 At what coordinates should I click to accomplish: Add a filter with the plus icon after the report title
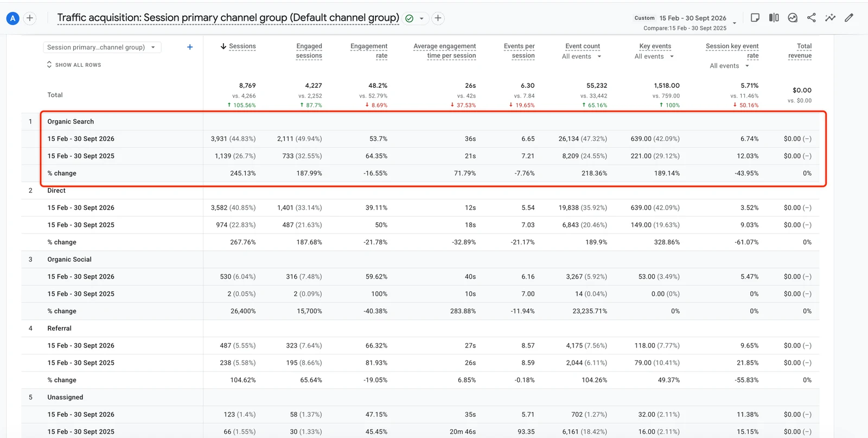coord(438,18)
